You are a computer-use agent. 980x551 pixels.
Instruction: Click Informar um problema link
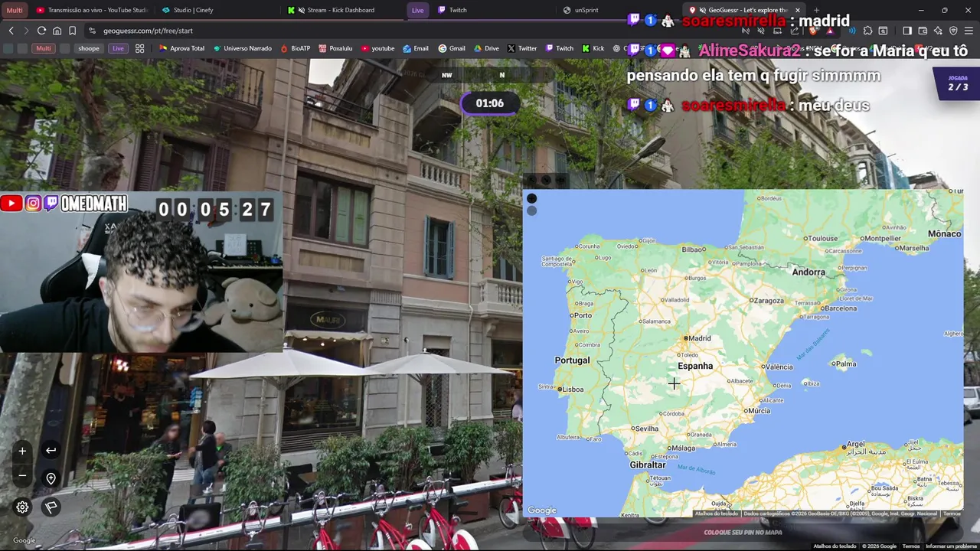coord(950,546)
